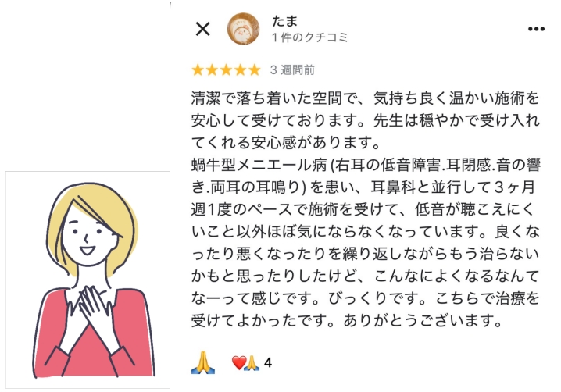Click the red heart reaction emoji
The height and width of the screenshot is (392, 561).
[238, 362]
